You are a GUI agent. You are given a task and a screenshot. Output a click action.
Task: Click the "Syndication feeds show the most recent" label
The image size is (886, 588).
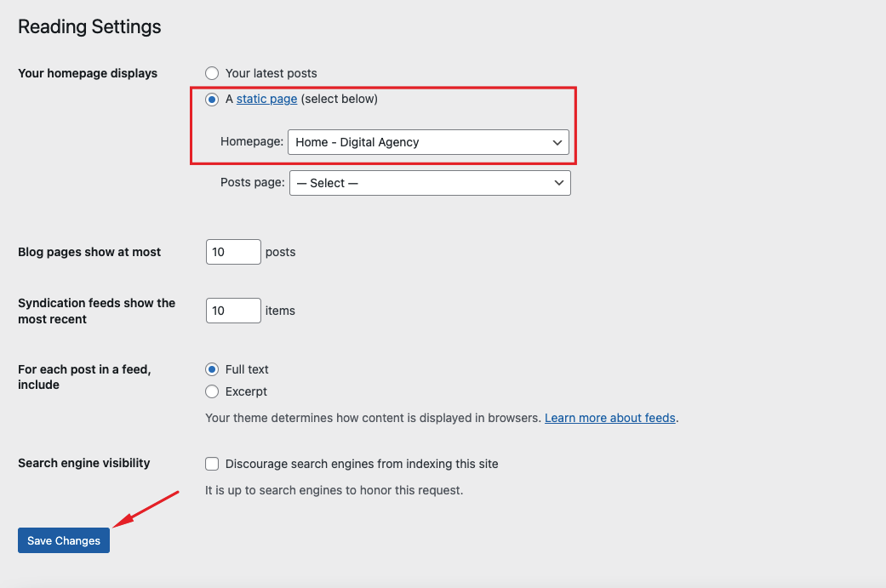pos(96,311)
